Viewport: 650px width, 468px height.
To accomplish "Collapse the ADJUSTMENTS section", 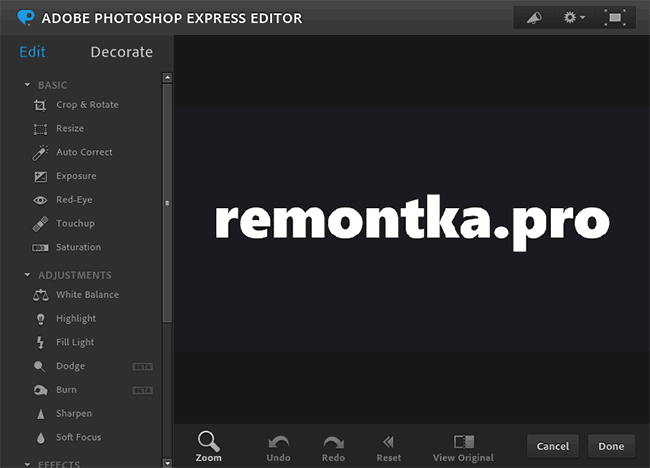I will click(x=27, y=275).
